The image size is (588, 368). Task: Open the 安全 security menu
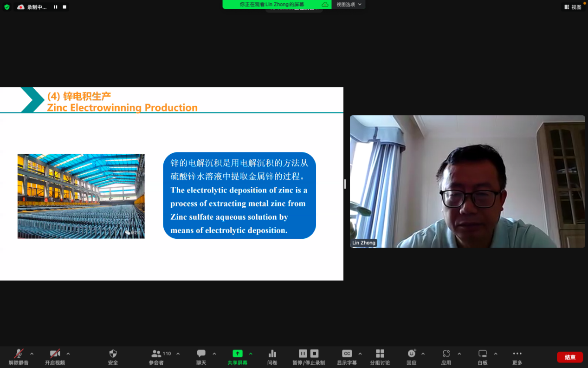[x=113, y=357]
